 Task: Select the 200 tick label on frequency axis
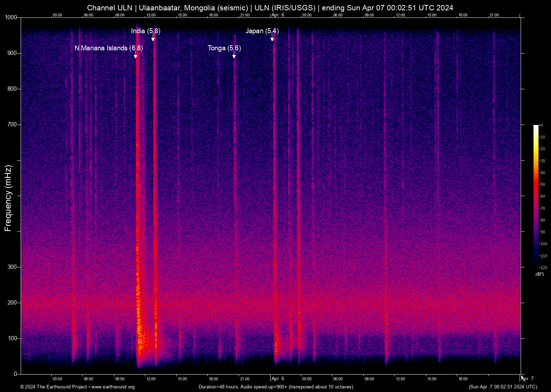coord(12,303)
